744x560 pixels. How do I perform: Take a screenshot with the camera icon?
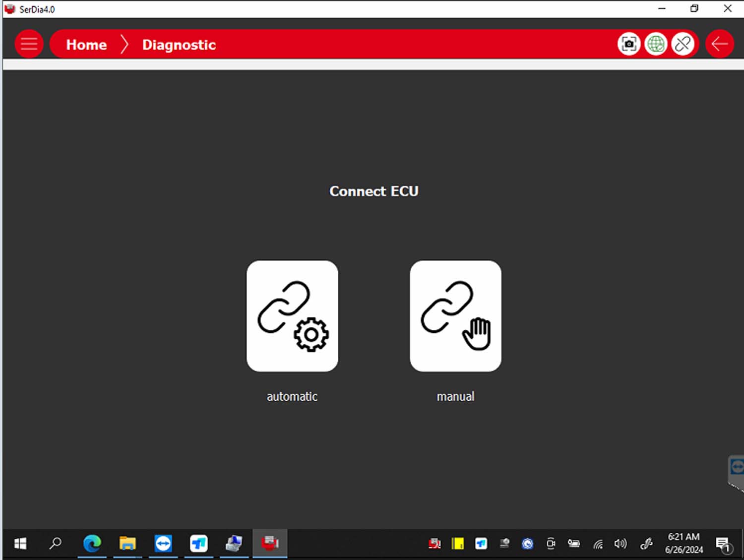tap(629, 44)
